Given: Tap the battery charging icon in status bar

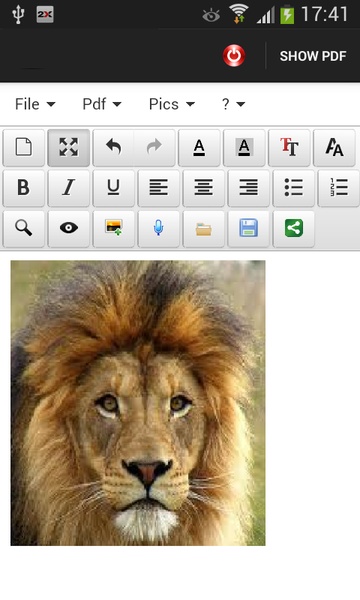Looking at the screenshot, I should point(287,15).
